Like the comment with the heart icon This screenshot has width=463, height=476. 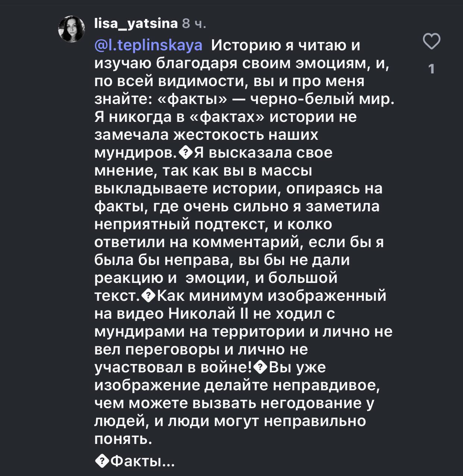click(432, 41)
